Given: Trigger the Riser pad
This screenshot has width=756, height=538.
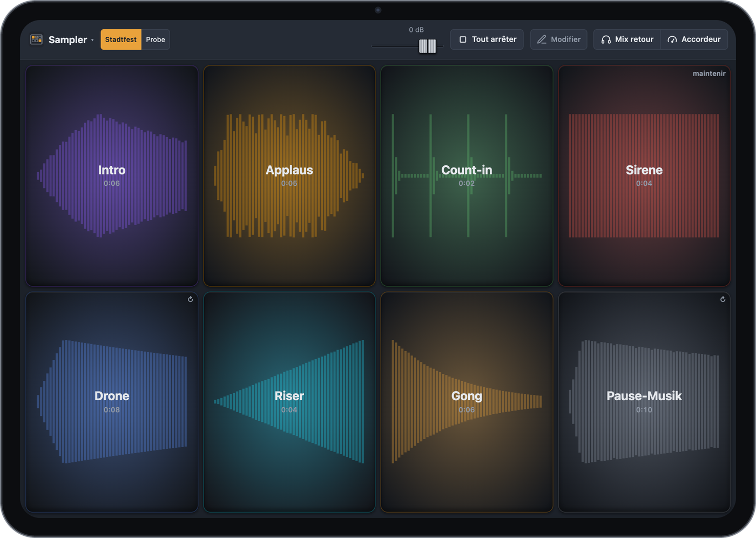Looking at the screenshot, I should tap(289, 402).
